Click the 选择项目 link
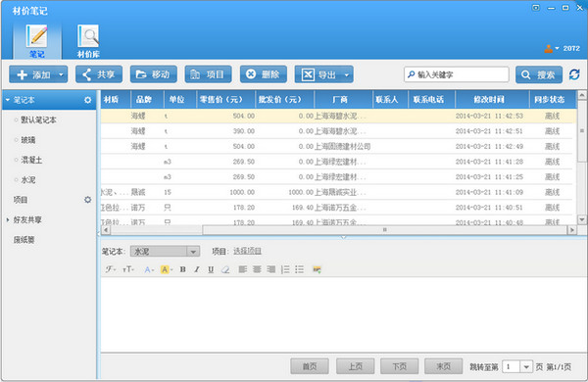Viewport: 588px width, 382px height. pyautogui.click(x=247, y=251)
